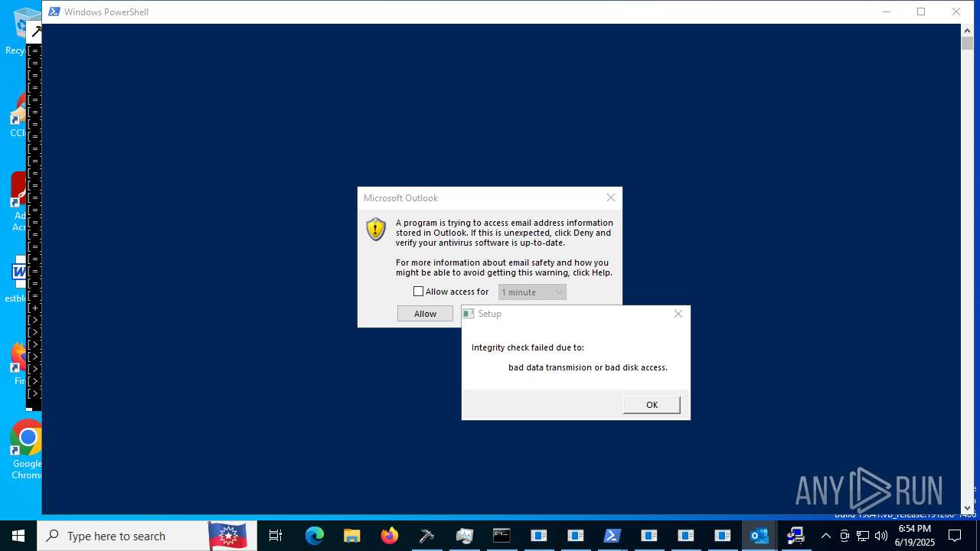This screenshot has width=980, height=551.
Task: Click PowerShell scrollbar down arrow
Action: [x=967, y=507]
